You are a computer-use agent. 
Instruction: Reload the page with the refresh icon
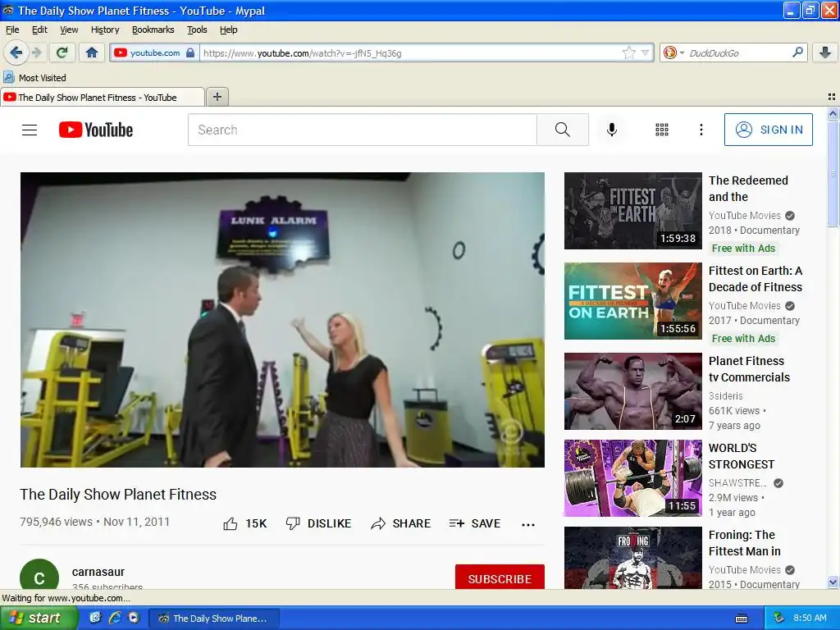(x=62, y=52)
